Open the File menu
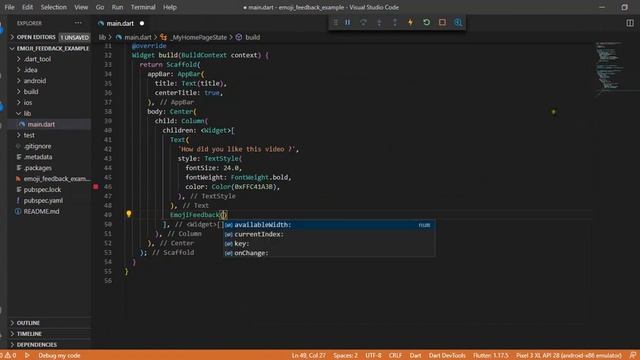This screenshot has width=640, height=360. [9, 7]
